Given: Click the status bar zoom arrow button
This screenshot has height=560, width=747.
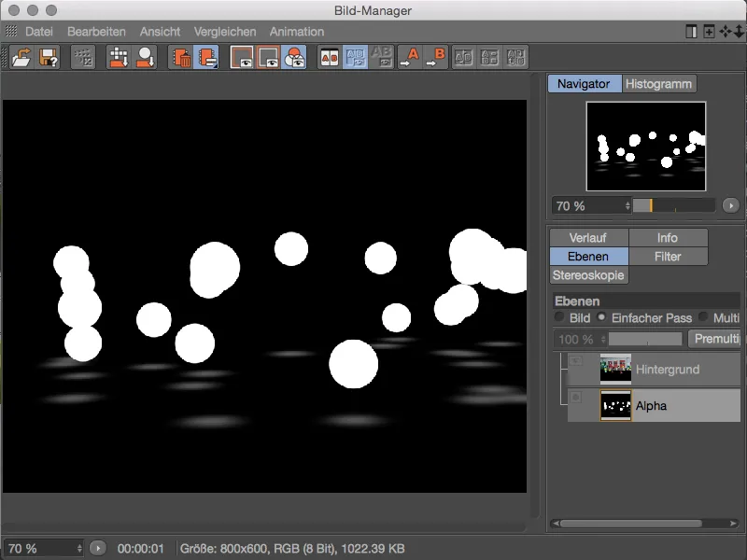Looking at the screenshot, I should [x=98, y=549].
